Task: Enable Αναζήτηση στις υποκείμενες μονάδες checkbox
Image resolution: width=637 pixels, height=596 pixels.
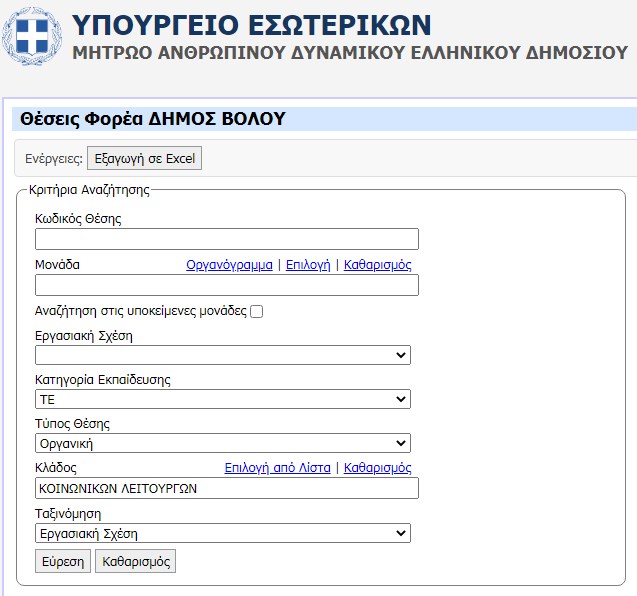Action: click(256, 312)
